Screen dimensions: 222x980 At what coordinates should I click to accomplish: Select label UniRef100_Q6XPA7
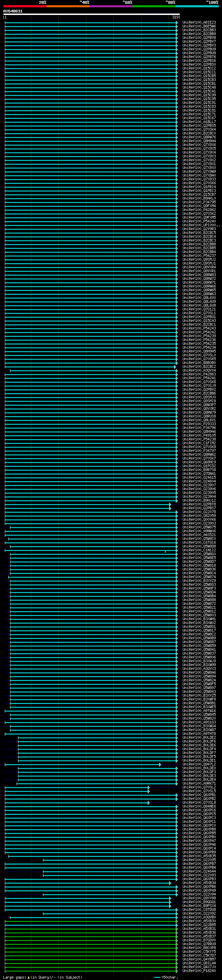point(199,841)
